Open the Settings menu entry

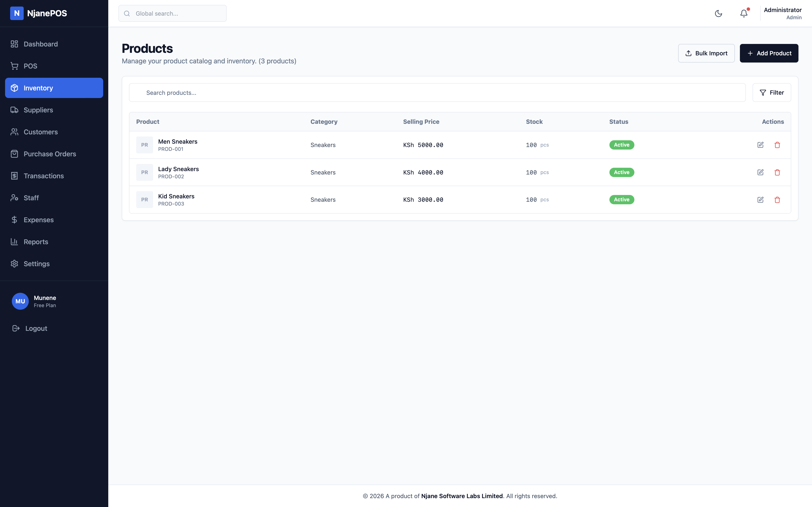click(x=37, y=264)
